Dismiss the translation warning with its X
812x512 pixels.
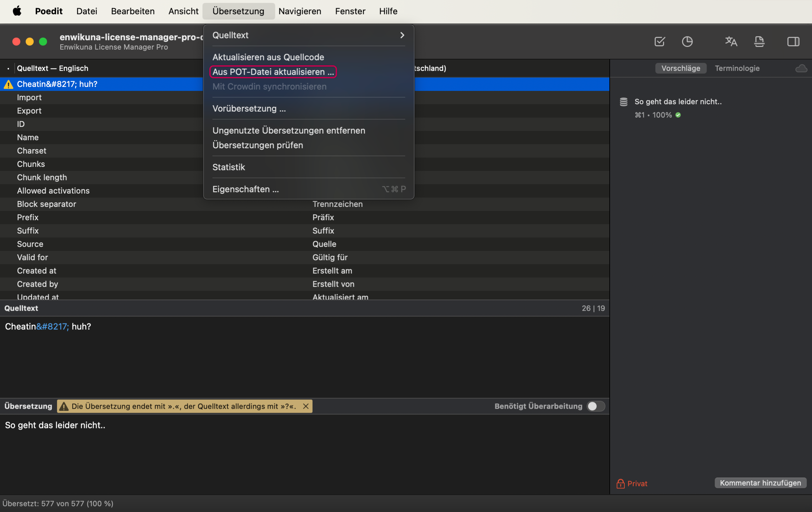click(x=306, y=406)
